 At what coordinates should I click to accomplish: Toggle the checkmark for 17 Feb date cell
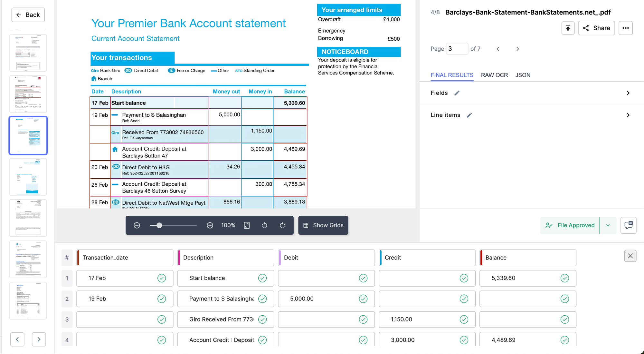coord(162,278)
